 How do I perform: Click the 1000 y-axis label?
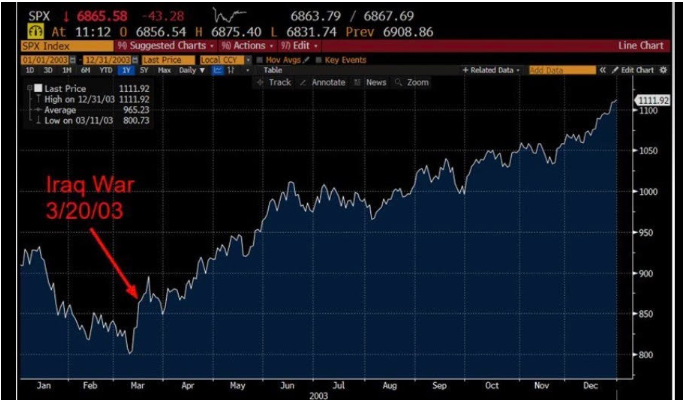click(649, 191)
